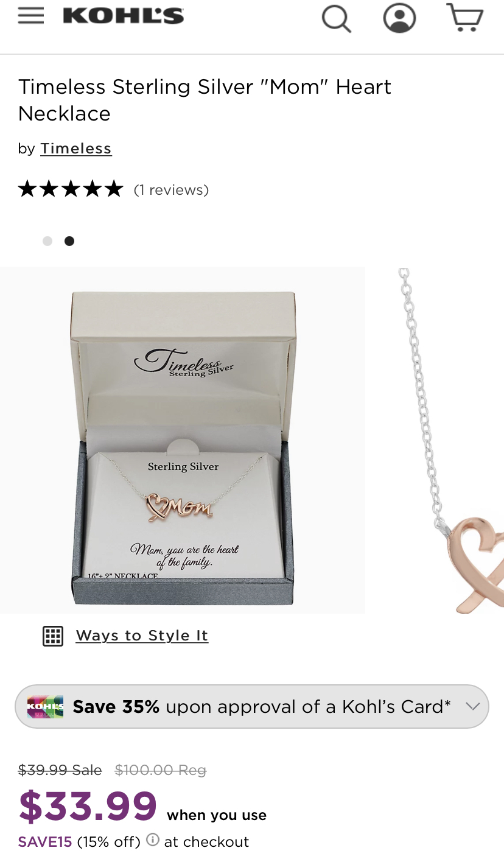Tap the boxed necklace product image
This screenshot has width=504, height=859.
coord(183,440)
